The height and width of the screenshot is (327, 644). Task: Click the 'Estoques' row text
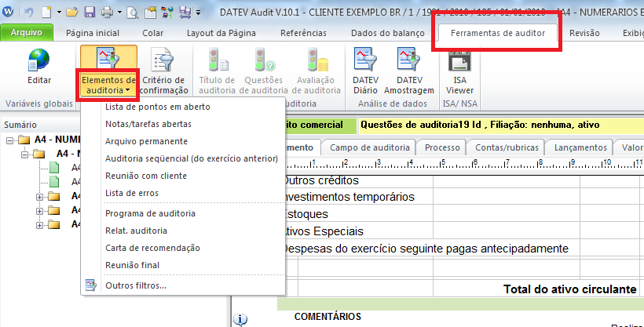306,214
